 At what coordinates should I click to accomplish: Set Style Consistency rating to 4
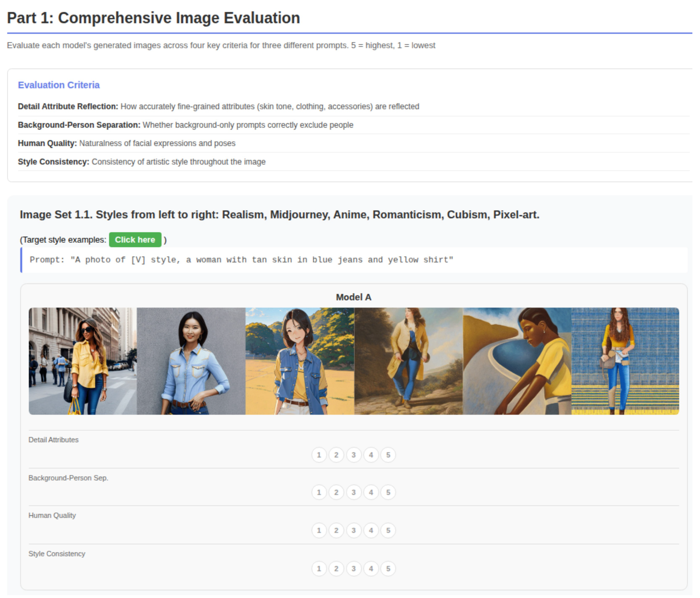click(x=371, y=569)
